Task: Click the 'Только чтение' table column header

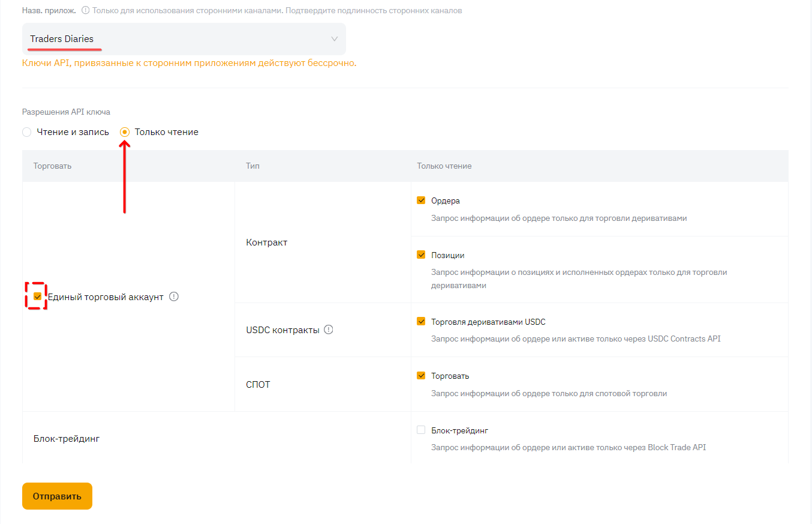Action: [444, 166]
